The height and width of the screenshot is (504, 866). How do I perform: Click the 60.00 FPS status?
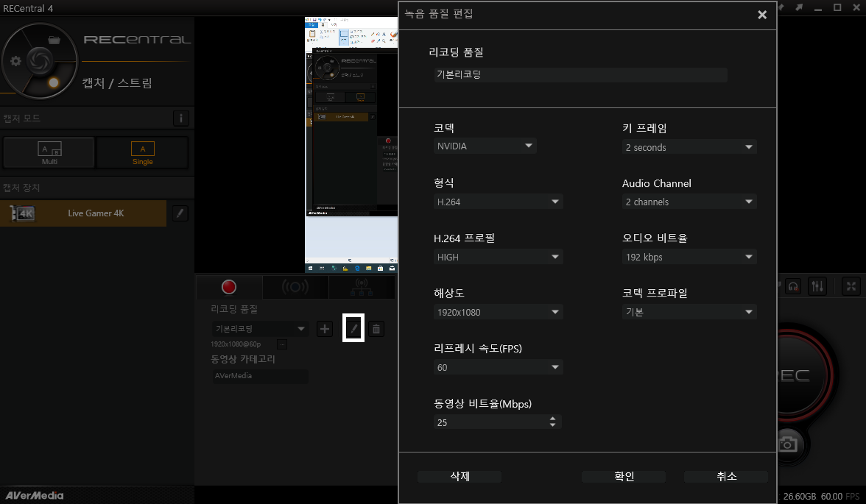(x=840, y=496)
